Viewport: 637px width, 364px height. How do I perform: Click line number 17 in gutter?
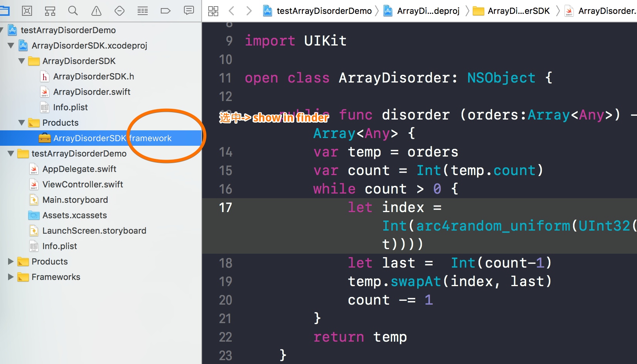coord(226,207)
